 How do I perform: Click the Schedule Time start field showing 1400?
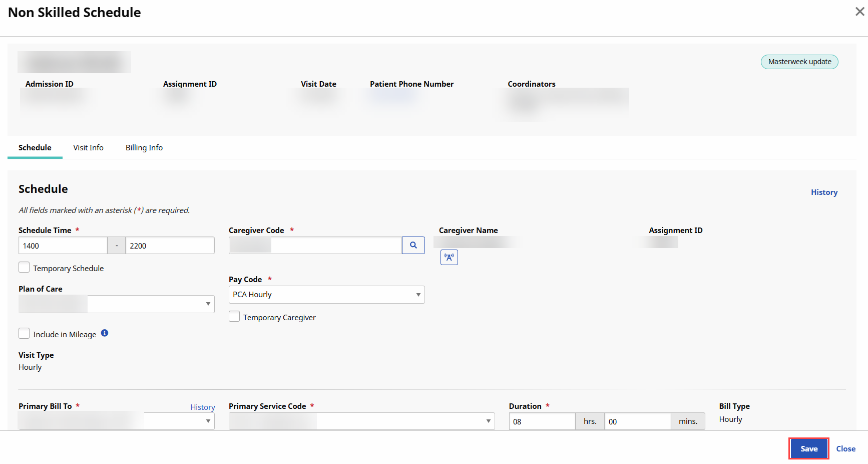coord(63,245)
